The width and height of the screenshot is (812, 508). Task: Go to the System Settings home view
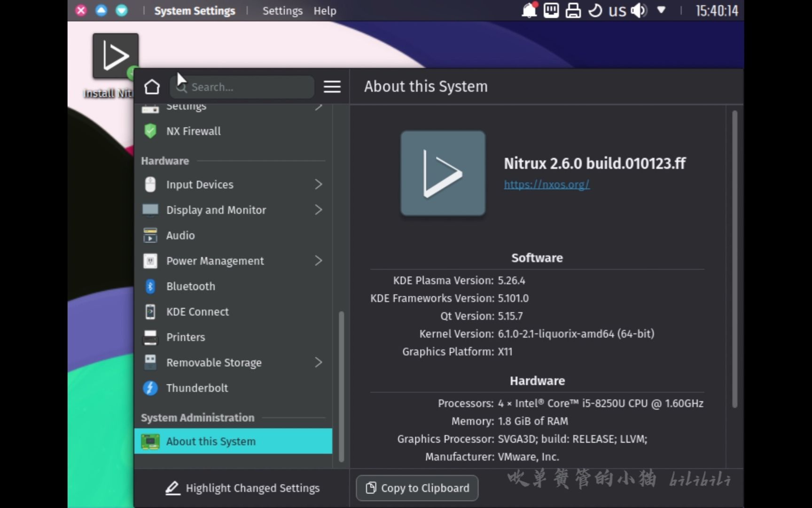(152, 87)
